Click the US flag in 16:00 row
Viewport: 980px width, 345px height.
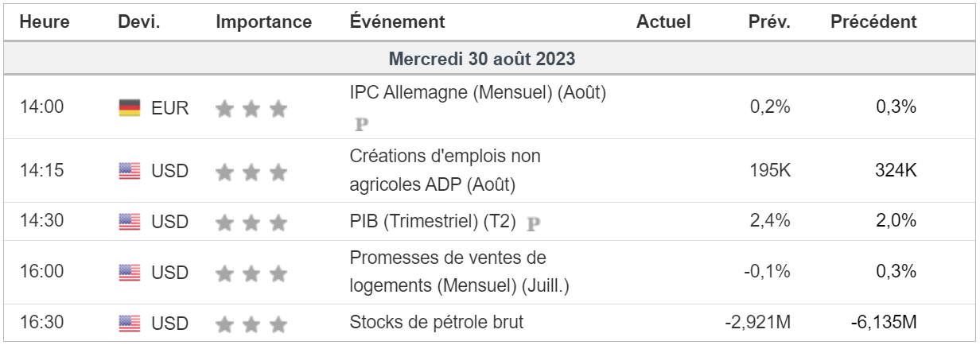(129, 273)
